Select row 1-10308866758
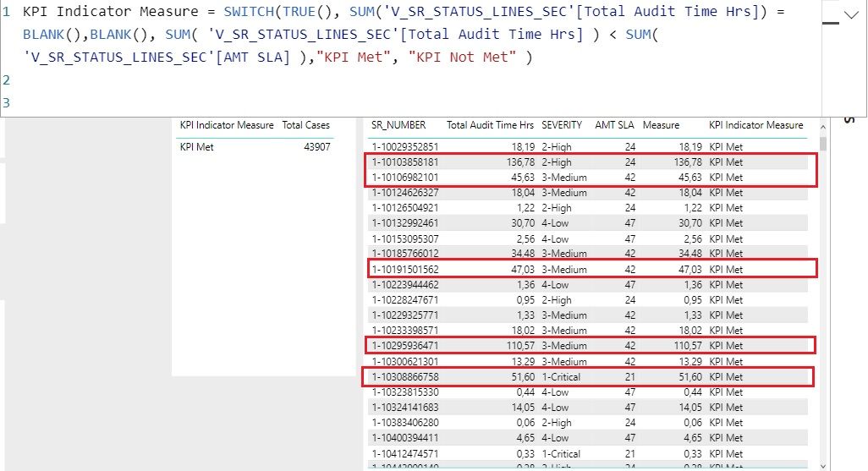This screenshot has width=868, height=471. [x=588, y=376]
